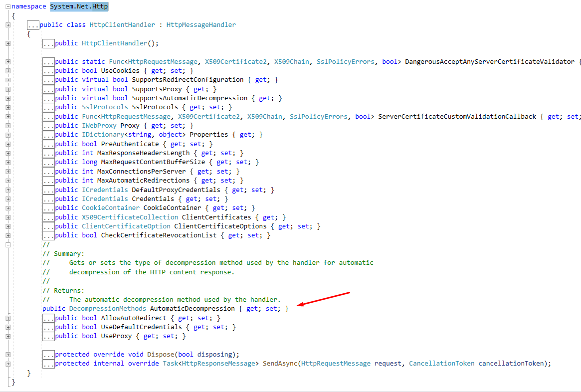
Task: Open collapsed ... box before MaxAutomaticRedirections
Action: 48,181
